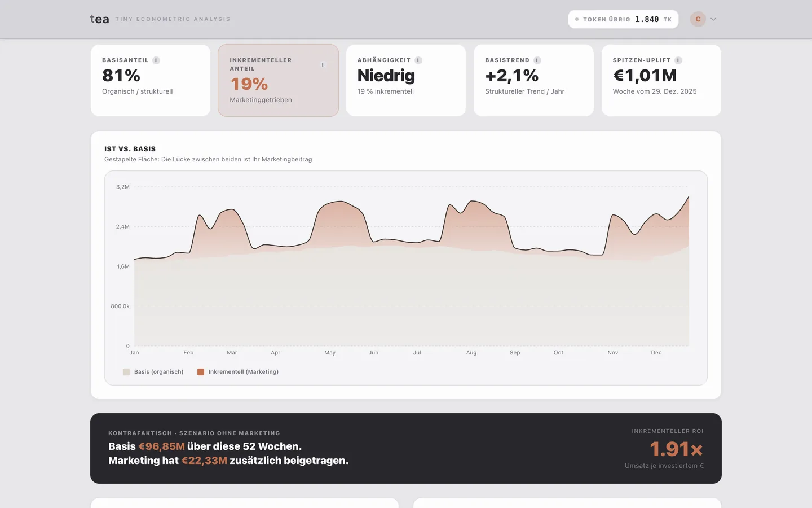
Task: Click the '800,0k' y-axis label
Action: 120,306
